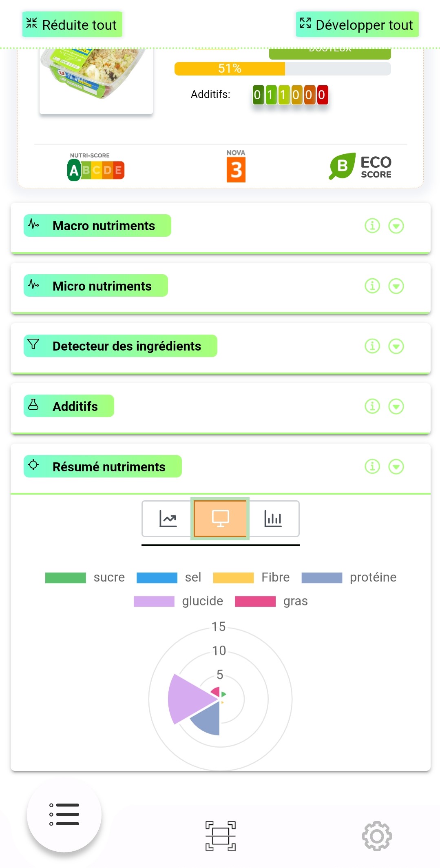
Task: Show info for Macro nutriments
Action: point(372,226)
